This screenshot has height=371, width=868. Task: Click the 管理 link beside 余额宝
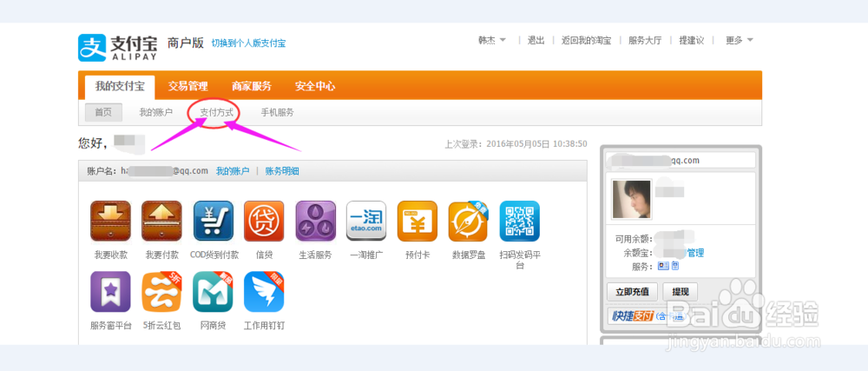695,253
